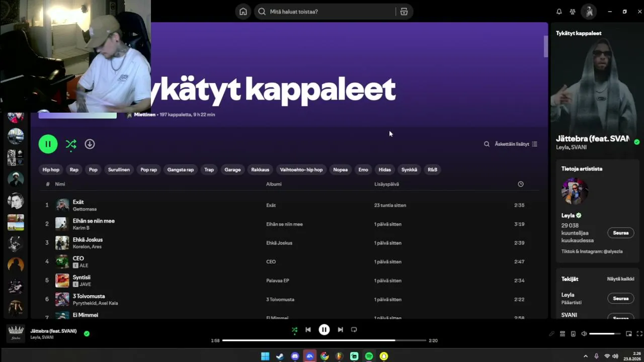Download the liked songs playlist
Screen dimensions: 644x362
click(90, 144)
